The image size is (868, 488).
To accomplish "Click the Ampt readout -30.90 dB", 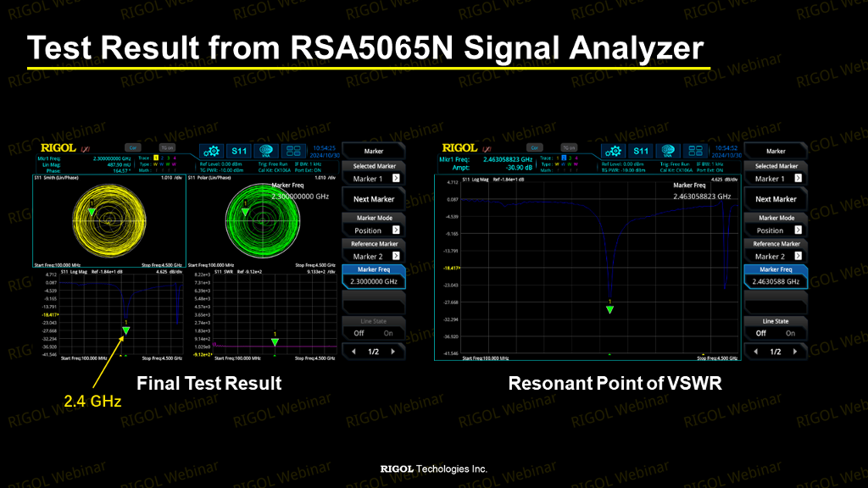I will pos(519,167).
